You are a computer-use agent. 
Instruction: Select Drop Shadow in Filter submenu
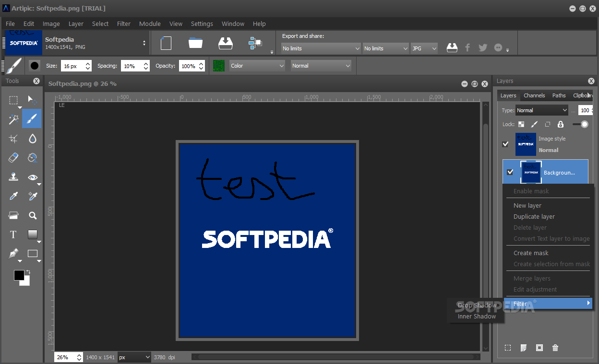(x=477, y=305)
